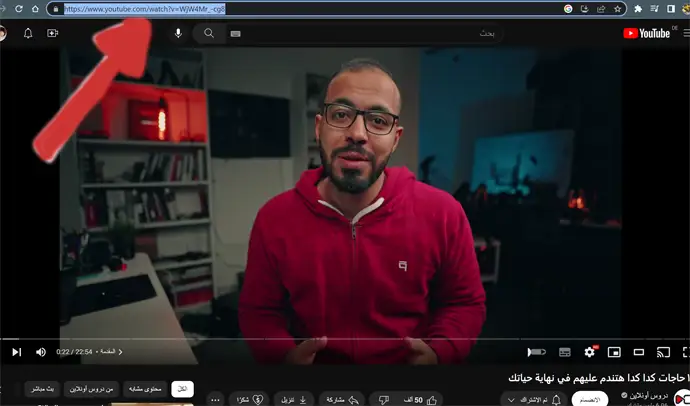Select the الكل filter chip
Viewport: 690px width, 406px height.
click(182, 389)
